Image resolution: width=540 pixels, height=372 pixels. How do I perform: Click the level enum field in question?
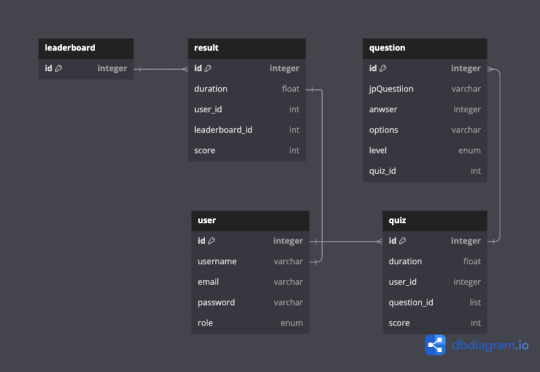[x=425, y=151]
